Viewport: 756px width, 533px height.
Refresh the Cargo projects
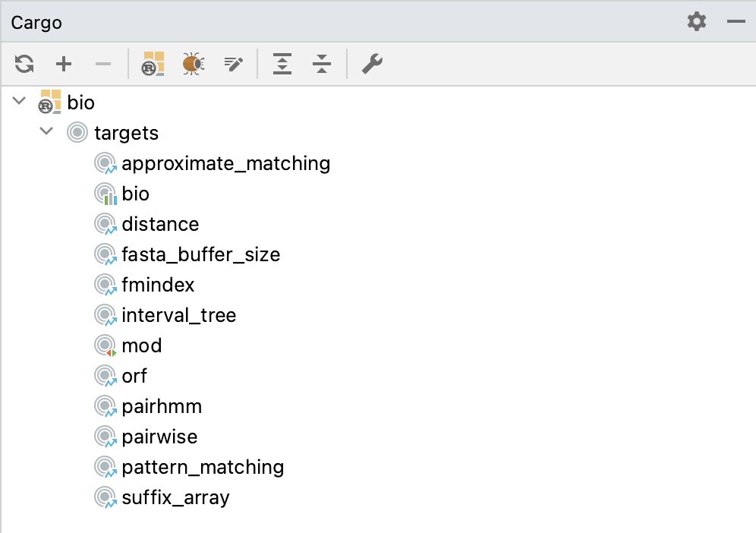coord(24,64)
